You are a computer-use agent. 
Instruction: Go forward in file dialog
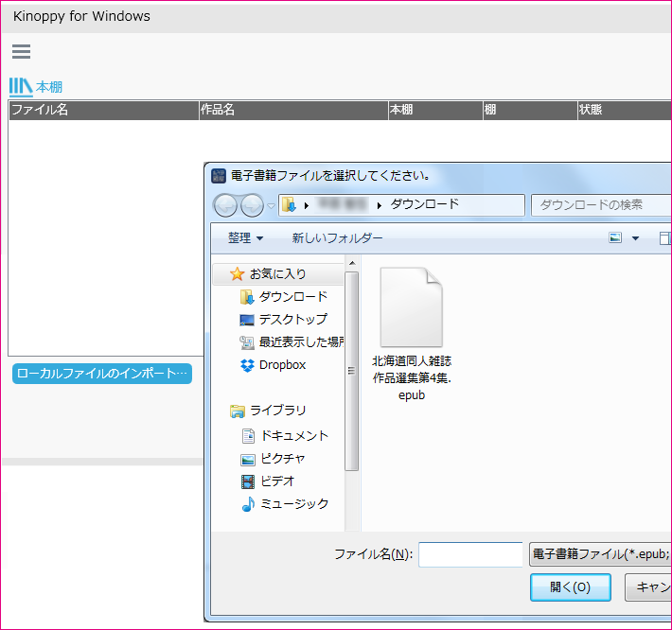252,205
